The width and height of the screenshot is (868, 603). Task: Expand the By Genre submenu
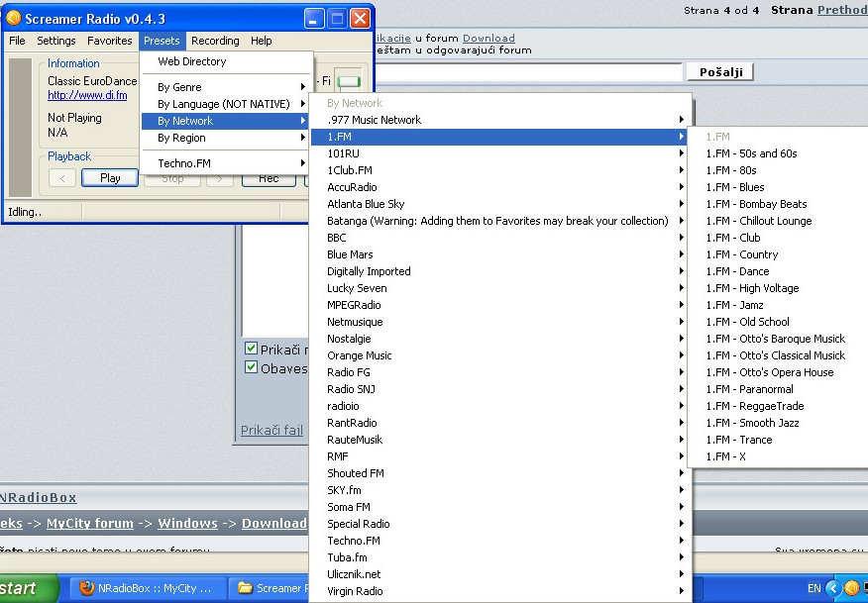click(x=226, y=87)
